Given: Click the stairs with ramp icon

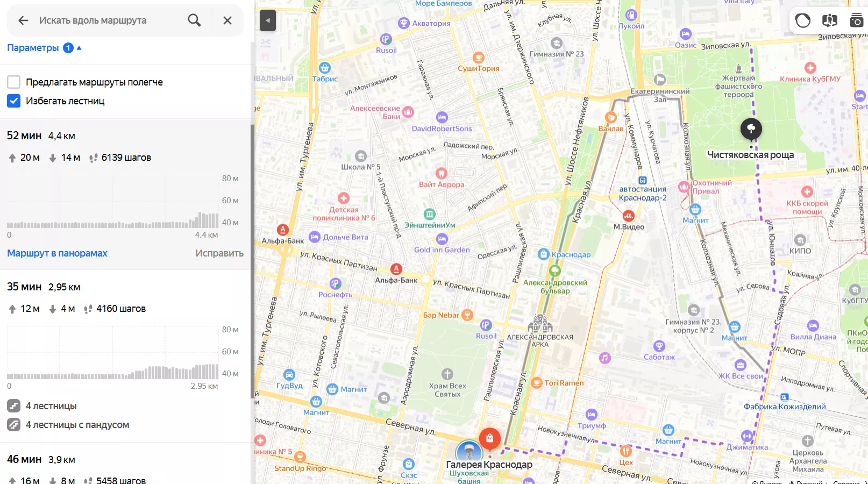Looking at the screenshot, I should click(14, 425).
